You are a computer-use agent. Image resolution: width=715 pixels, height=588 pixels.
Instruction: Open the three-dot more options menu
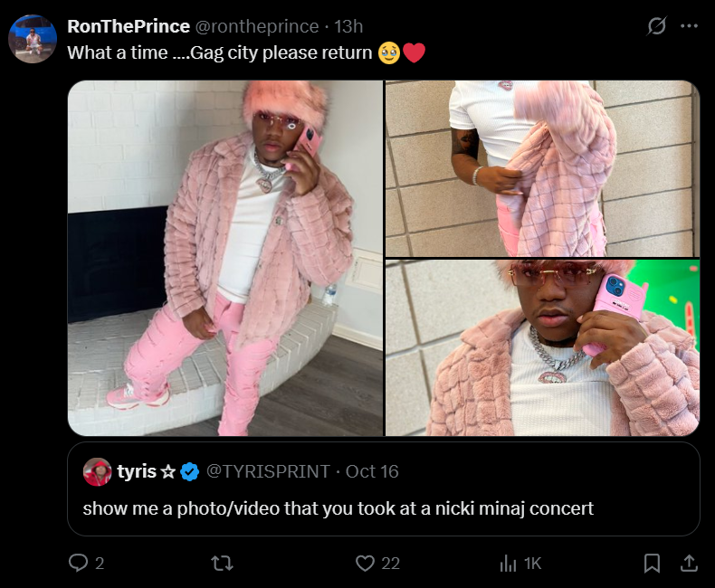pos(689,26)
